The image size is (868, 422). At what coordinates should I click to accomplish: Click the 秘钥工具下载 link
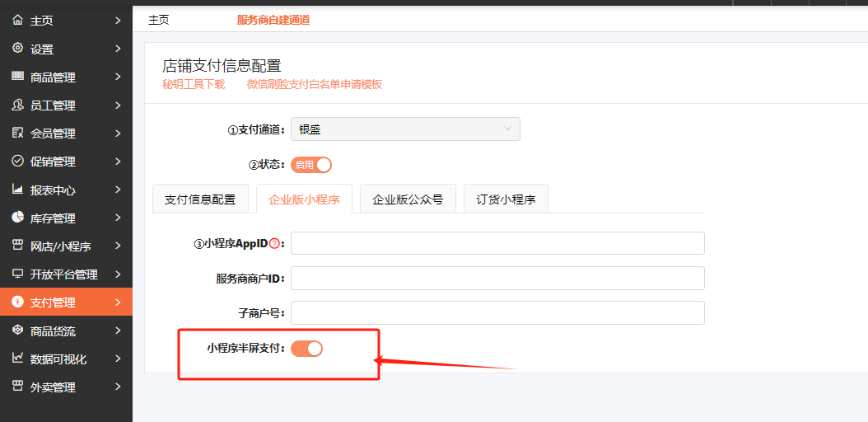click(x=194, y=85)
